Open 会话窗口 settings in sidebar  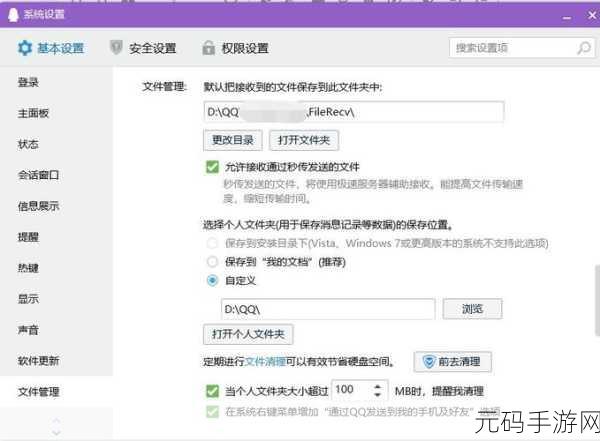pos(38,175)
